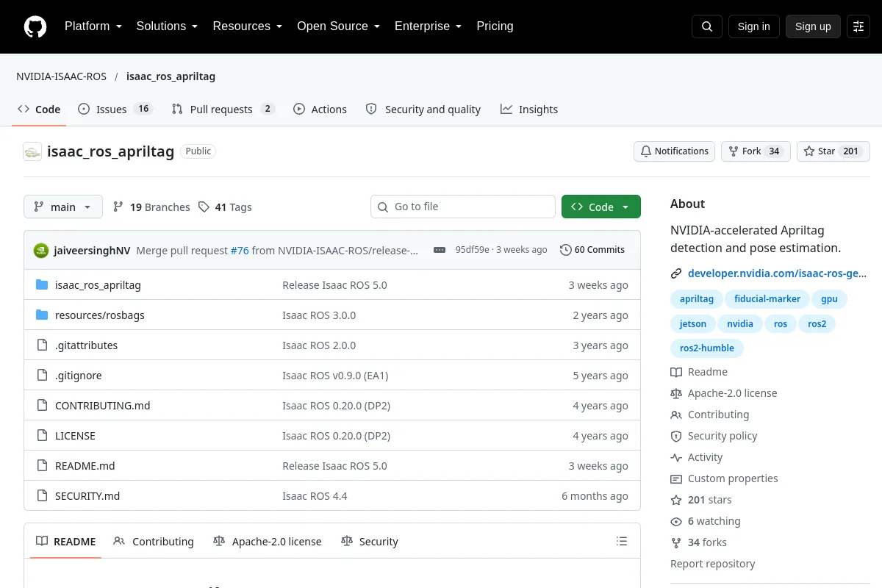Click the fork icon beside 34 forks
The image size is (882, 588).
(676, 542)
